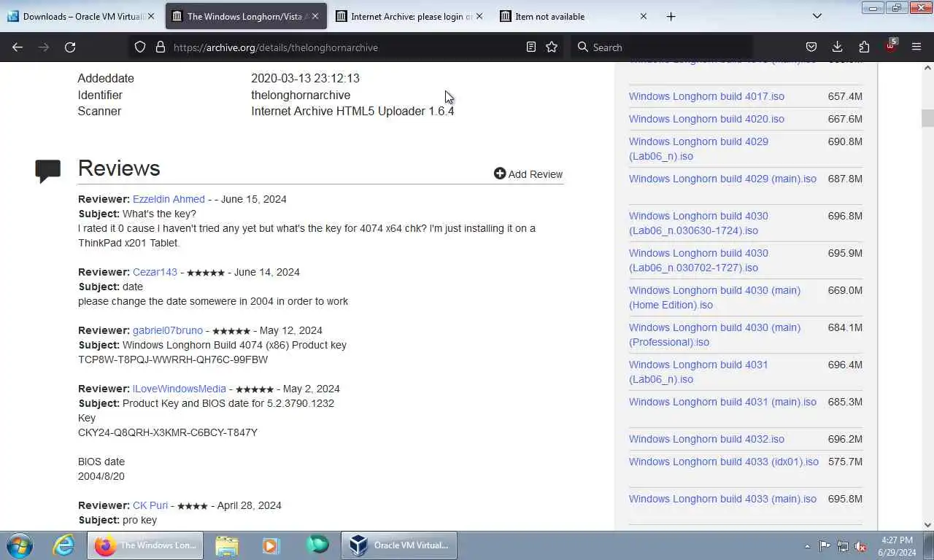Viewport: 934px width, 560px height.
Task: Reload the current archive.org page
Action: [x=70, y=47]
